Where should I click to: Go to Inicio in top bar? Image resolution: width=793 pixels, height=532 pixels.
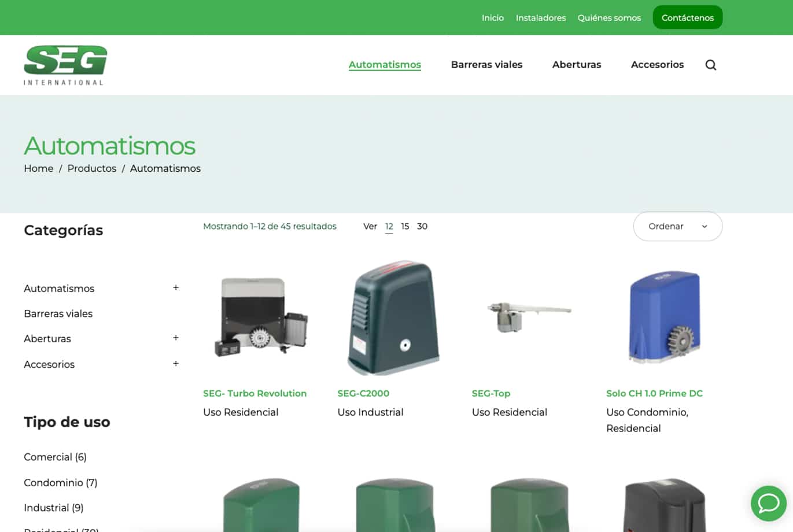[493, 18]
